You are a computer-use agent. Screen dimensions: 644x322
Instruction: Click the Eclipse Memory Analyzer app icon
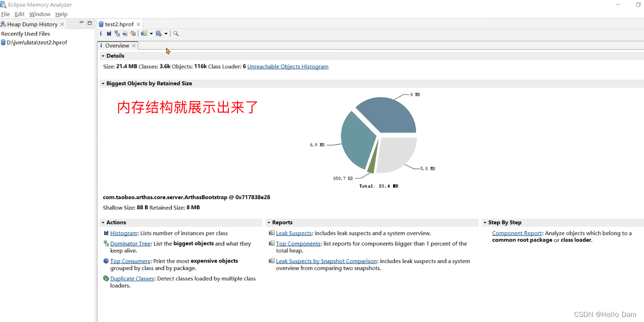4,5
